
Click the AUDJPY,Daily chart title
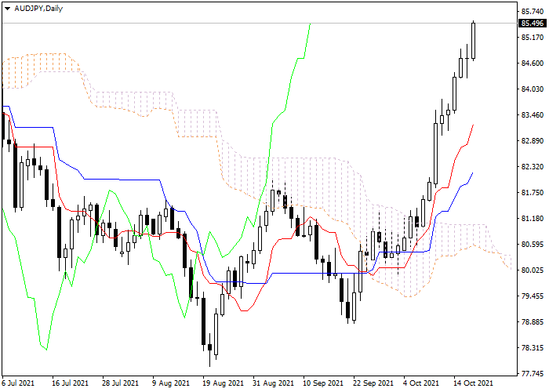point(35,7)
